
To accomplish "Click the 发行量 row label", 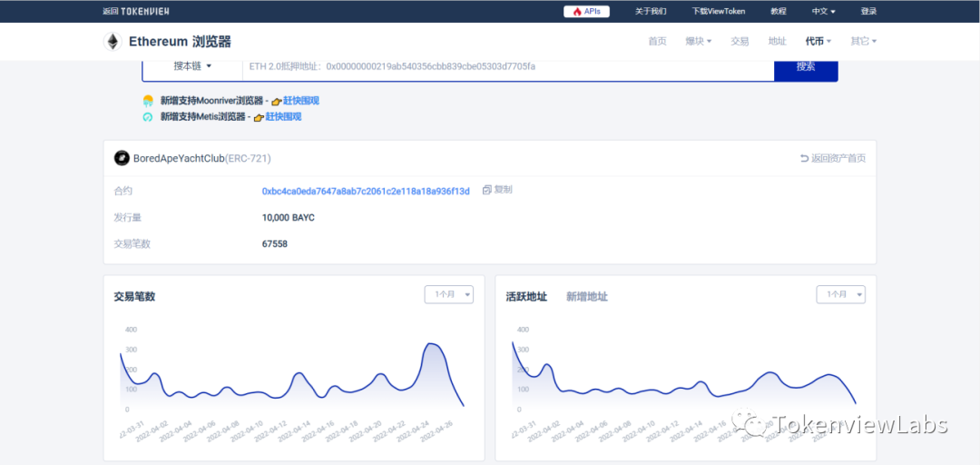I will (x=128, y=218).
